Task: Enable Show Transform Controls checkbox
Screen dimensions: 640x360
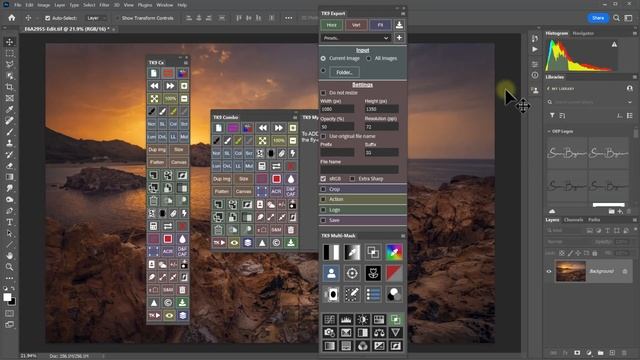Action: 118,18
